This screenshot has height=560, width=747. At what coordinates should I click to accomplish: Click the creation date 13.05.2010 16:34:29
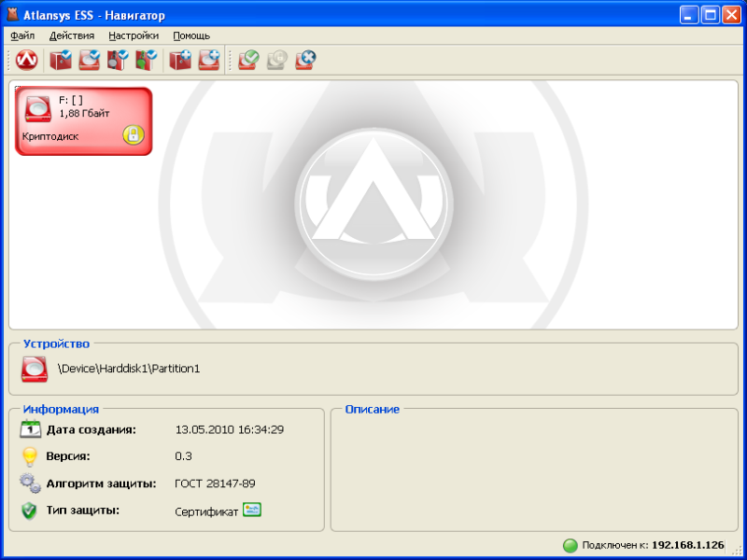tap(230, 430)
